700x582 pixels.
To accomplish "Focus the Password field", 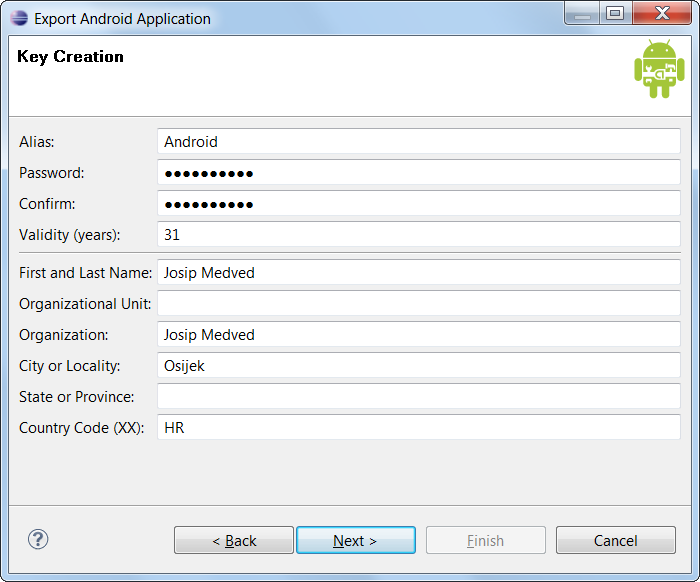I will 418,173.
